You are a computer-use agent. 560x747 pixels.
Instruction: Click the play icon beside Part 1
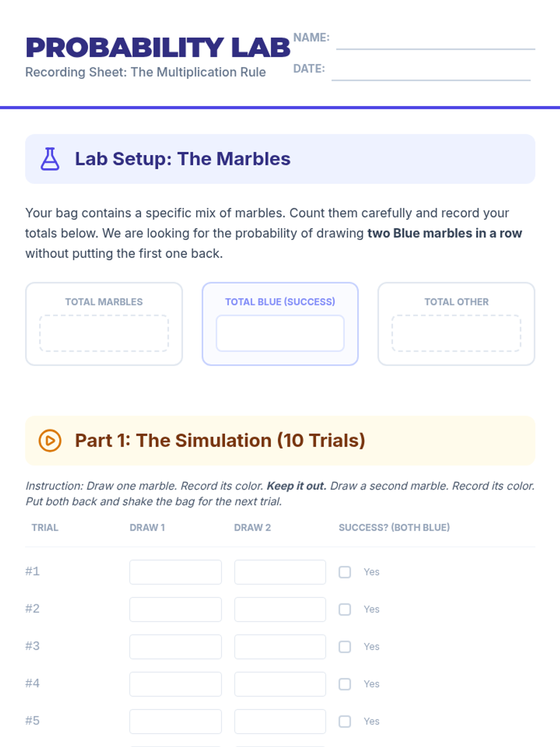(50, 440)
